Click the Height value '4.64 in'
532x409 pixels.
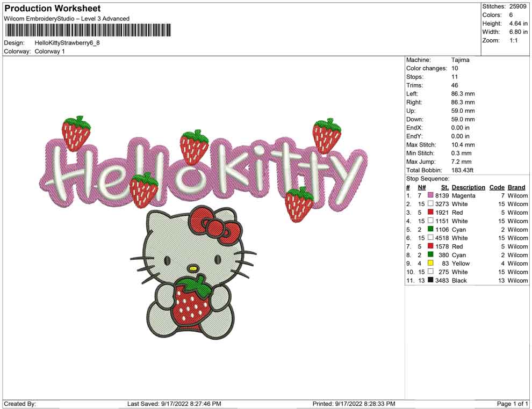pos(518,24)
